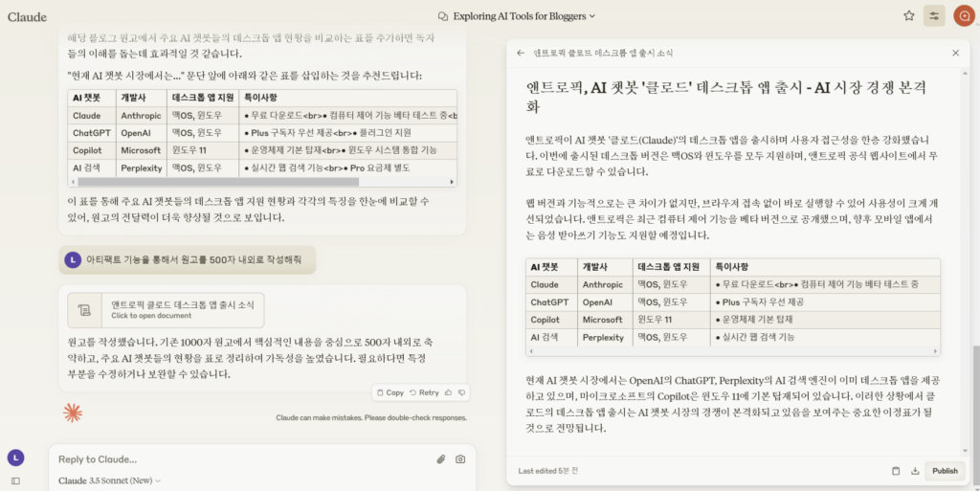Click the Claude logo in the header
980x491 pixels.
click(27, 17)
